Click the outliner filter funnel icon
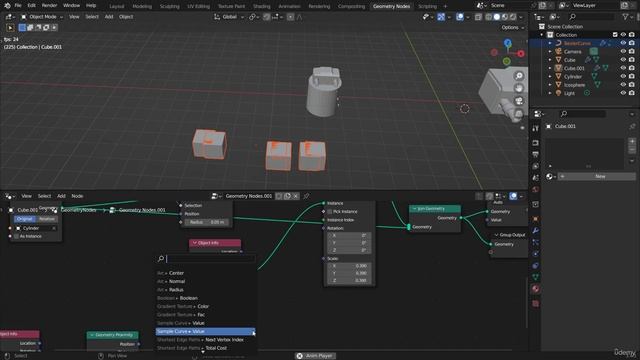 pos(625,17)
